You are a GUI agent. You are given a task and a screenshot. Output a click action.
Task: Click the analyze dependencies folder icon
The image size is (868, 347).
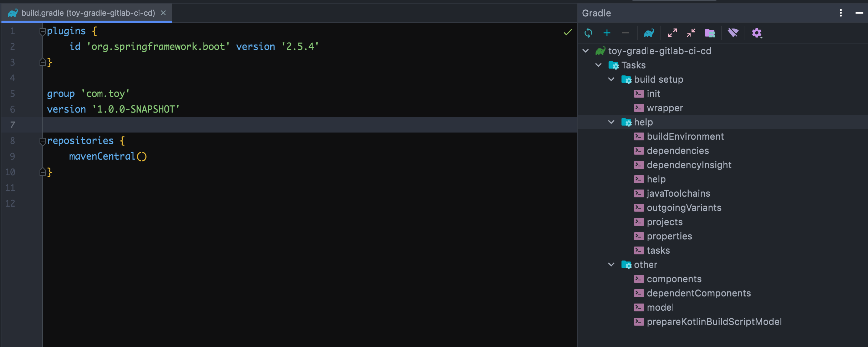[x=710, y=33]
